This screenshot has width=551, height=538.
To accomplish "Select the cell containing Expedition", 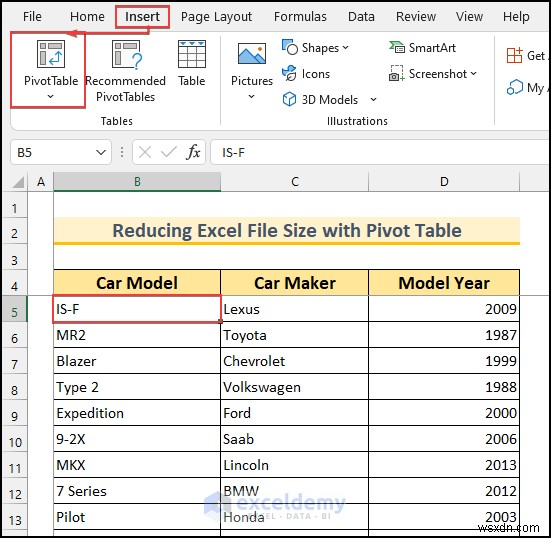I will point(137,413).
